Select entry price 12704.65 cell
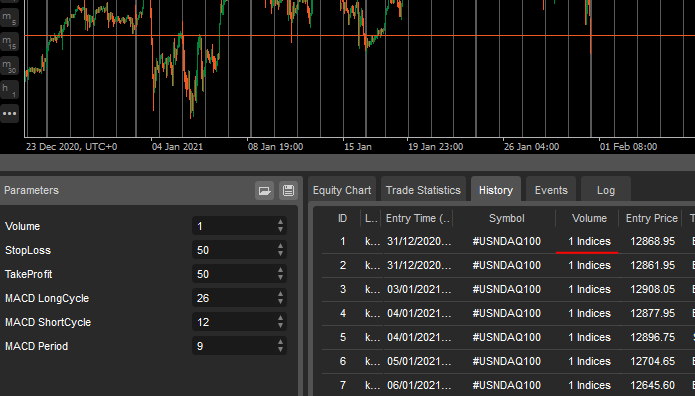This screenshot has height=396, width=695. 652,361
